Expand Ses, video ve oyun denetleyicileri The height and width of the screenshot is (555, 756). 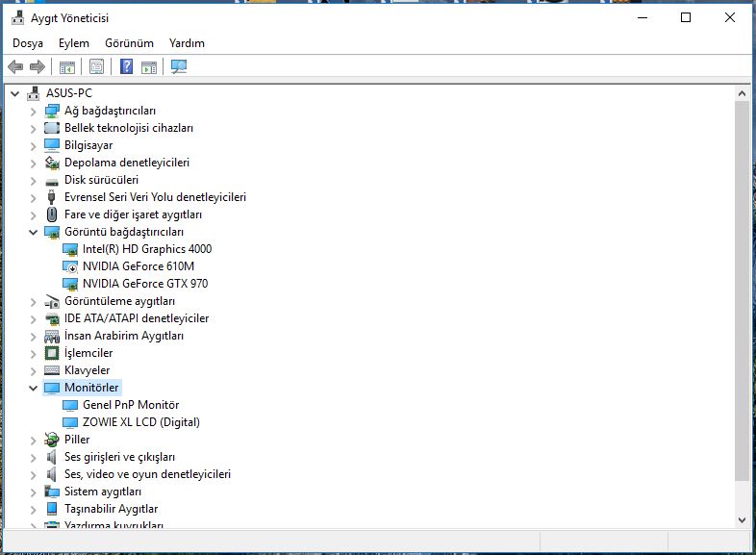[x=33, y=475]
